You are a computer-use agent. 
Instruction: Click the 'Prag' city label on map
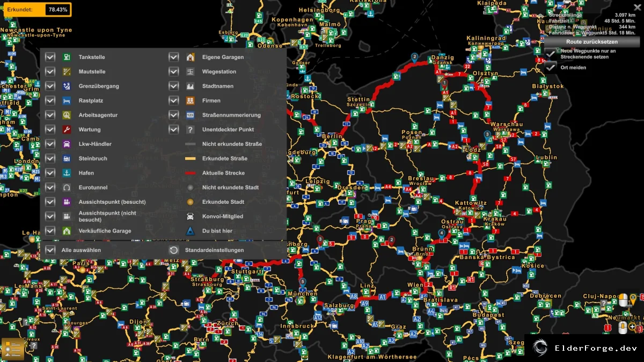tap(364, 221)
